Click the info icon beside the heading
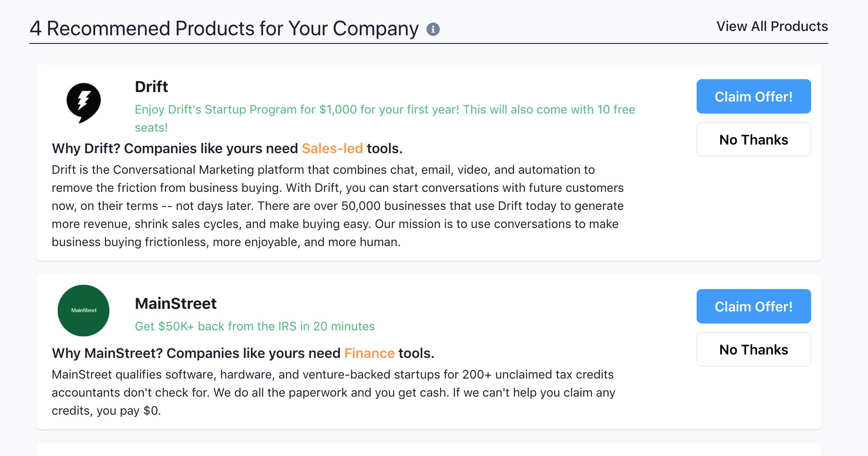 point(433,29)
